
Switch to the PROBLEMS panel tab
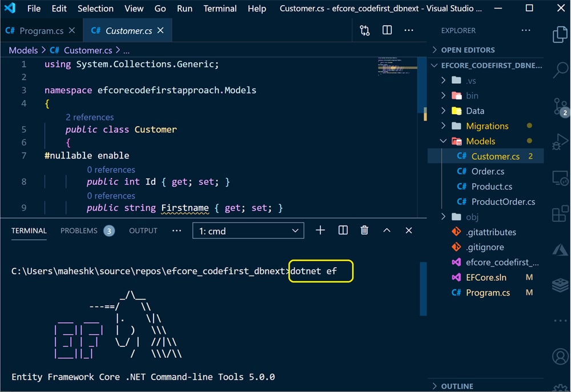[79, 231]
